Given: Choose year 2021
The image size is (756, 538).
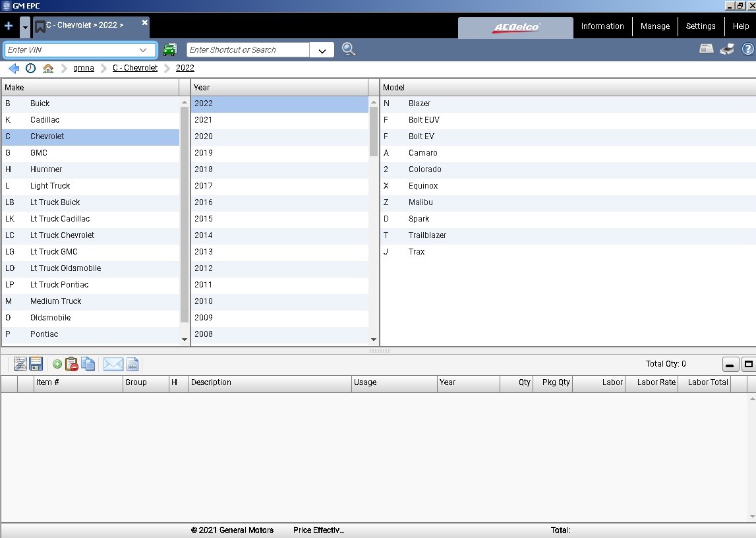Looking at the screenshot, I should click(279, 120).
